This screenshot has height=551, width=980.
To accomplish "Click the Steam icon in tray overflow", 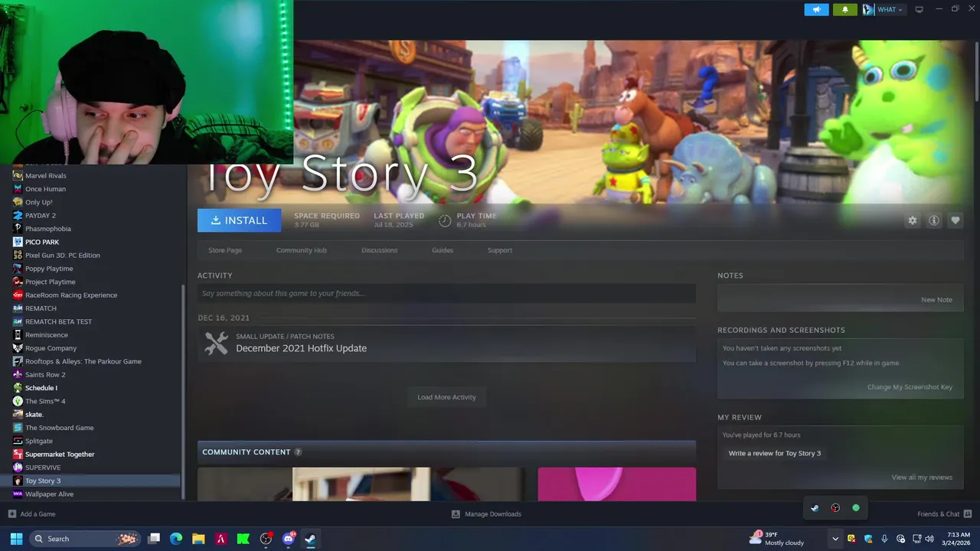I will (815, 508).
